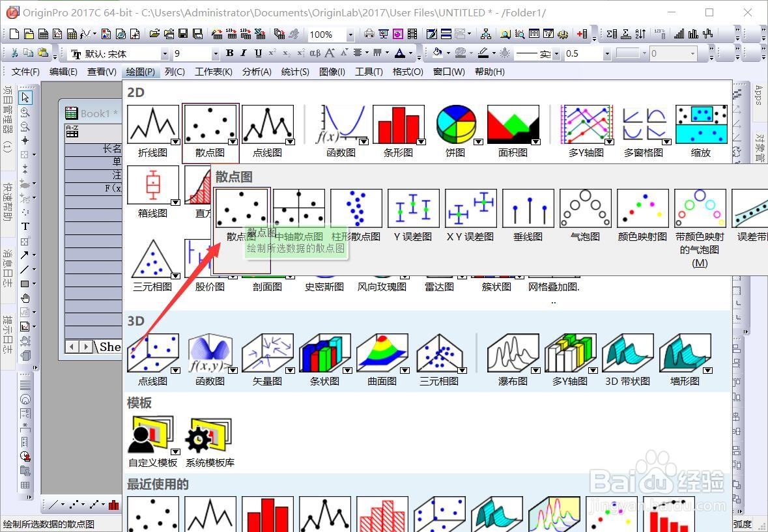Open the 分析(A) menu
Viewport: 768px width, 532px height.
(257, 72)
